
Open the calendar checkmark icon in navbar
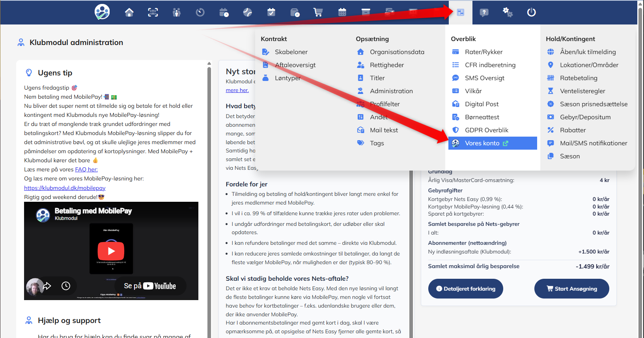pyautogui.click(x=271, y=12)
